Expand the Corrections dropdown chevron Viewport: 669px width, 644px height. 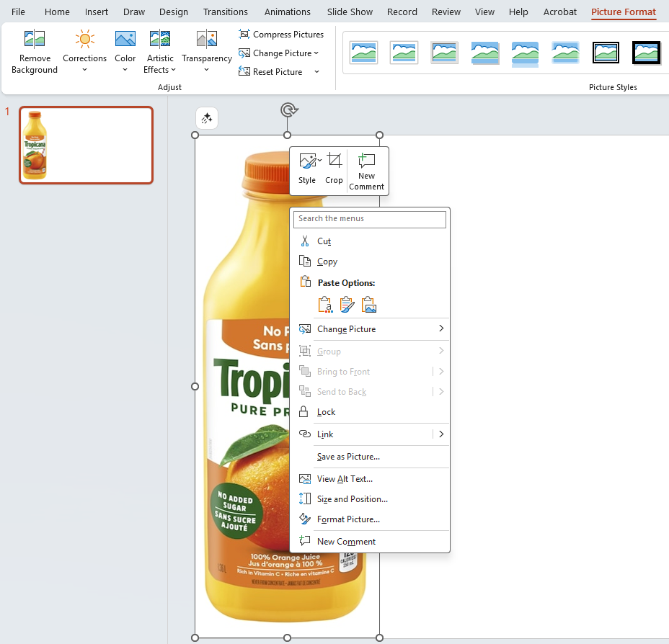click(84, 70)
